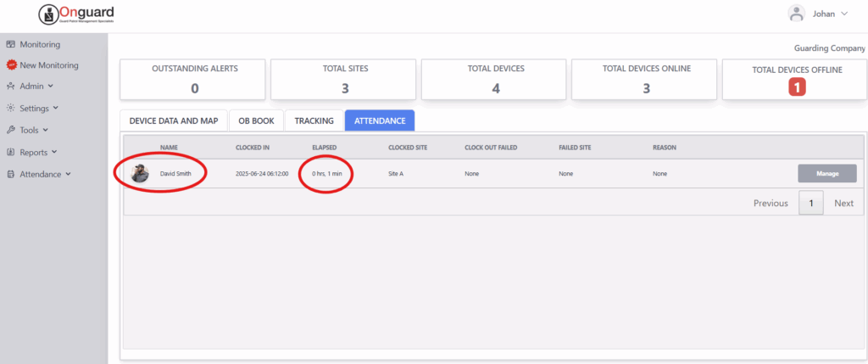Switch to Device Data and Map tab
Screen dimensions: 868x364
click(x=174, y=120)
